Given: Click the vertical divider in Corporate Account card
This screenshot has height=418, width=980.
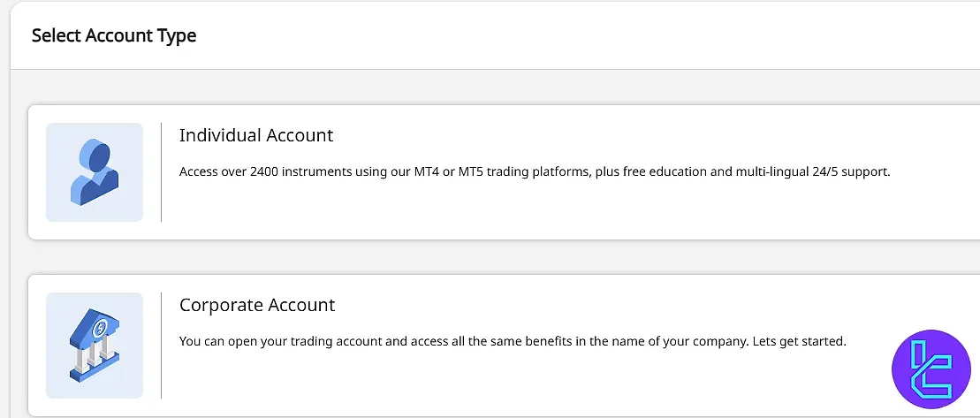Looking at the screenshot, I should pos(161,345).
